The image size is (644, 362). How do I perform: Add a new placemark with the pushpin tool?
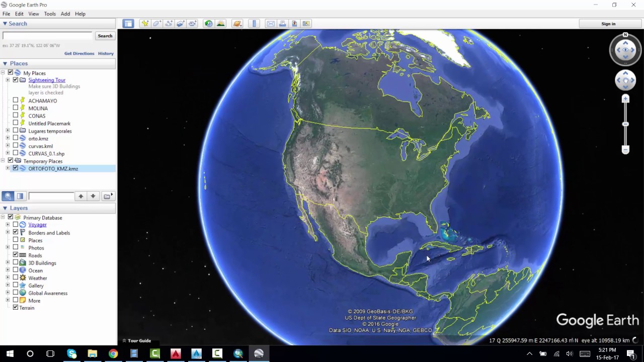pos(145,24)
